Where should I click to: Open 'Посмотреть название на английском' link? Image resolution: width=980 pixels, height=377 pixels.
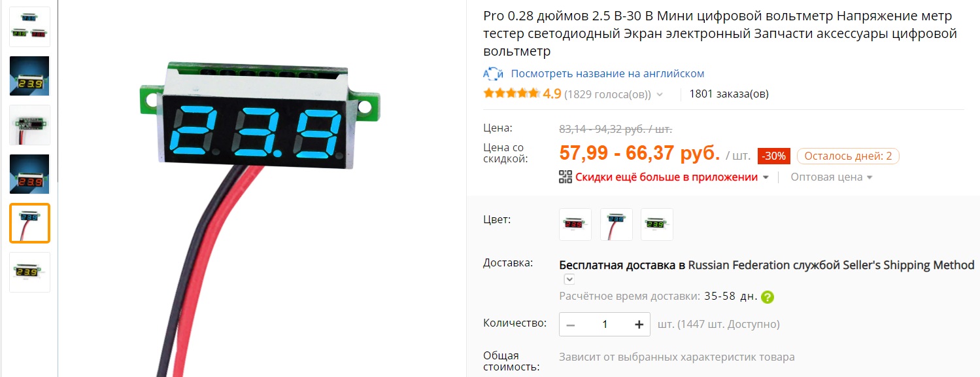click(x=607, y=73)
